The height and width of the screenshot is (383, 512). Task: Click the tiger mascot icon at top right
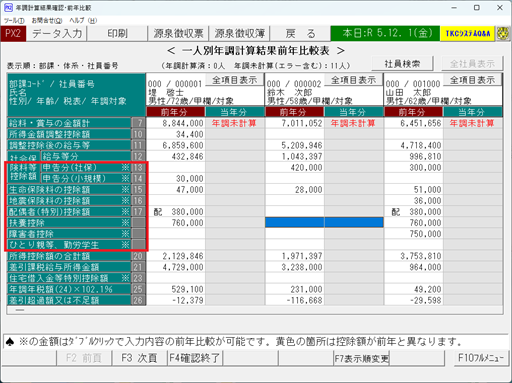pos(503,34)
